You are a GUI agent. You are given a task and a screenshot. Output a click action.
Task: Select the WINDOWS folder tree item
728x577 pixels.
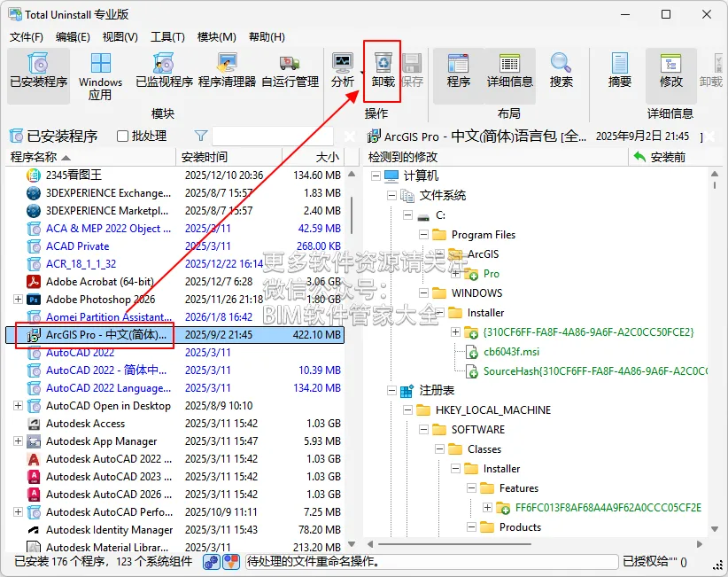pyautogui.click(x=476, y=293)
